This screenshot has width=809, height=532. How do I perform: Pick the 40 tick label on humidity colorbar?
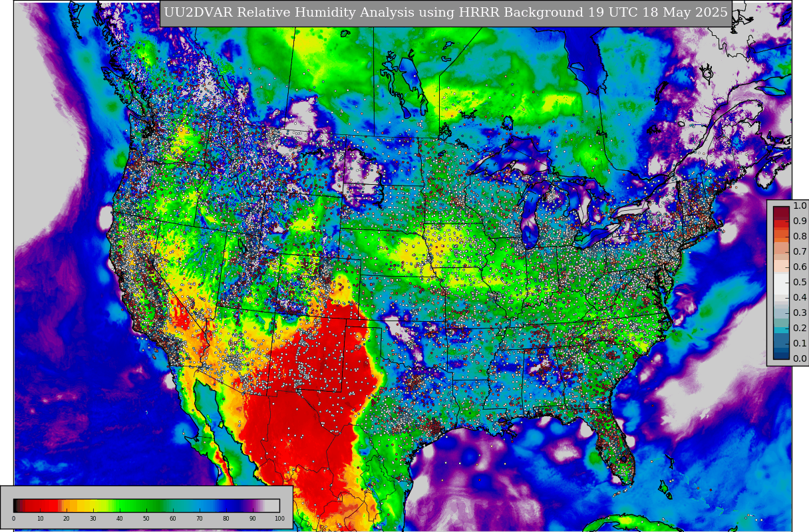[x=120, y=519]
